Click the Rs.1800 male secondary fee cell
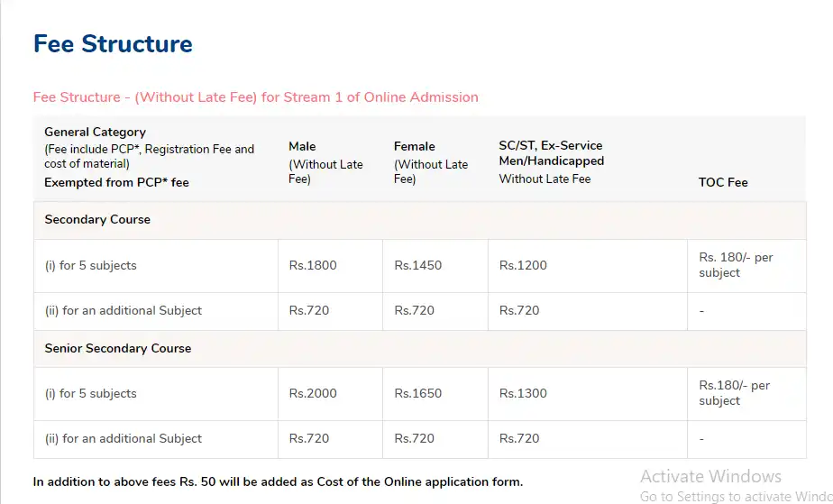 [313, 265]
